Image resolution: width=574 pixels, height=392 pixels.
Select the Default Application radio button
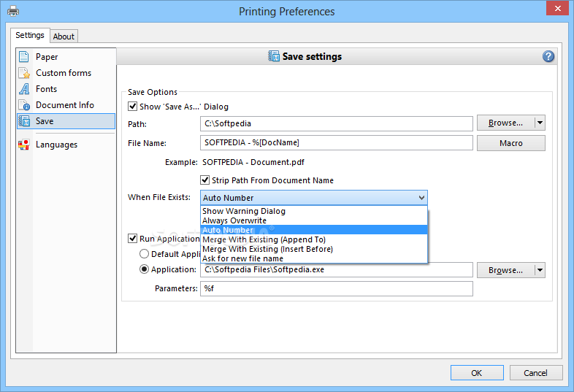coord(145,254)
